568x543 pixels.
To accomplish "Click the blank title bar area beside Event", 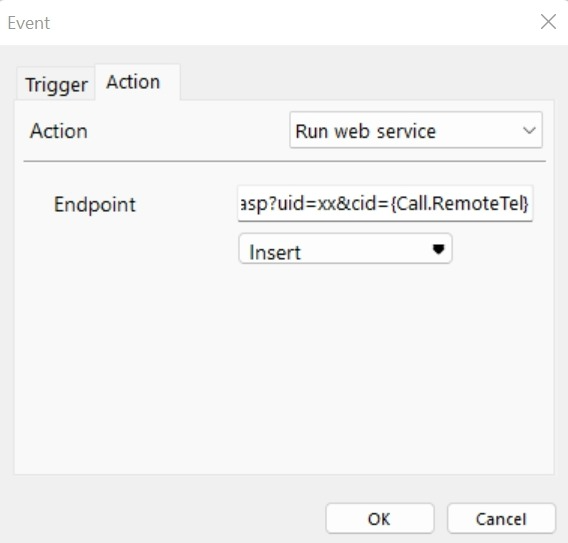I will [290, 22].
